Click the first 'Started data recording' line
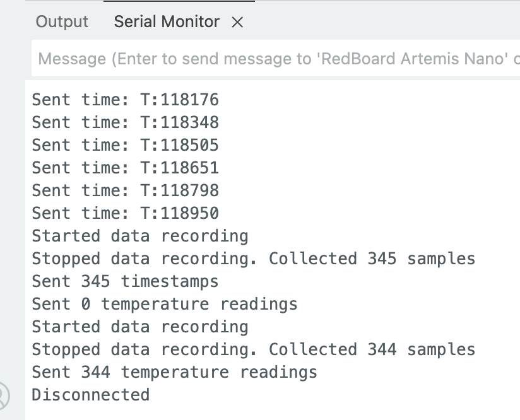This screenshot has width=520, height=420. click(139, 236)
